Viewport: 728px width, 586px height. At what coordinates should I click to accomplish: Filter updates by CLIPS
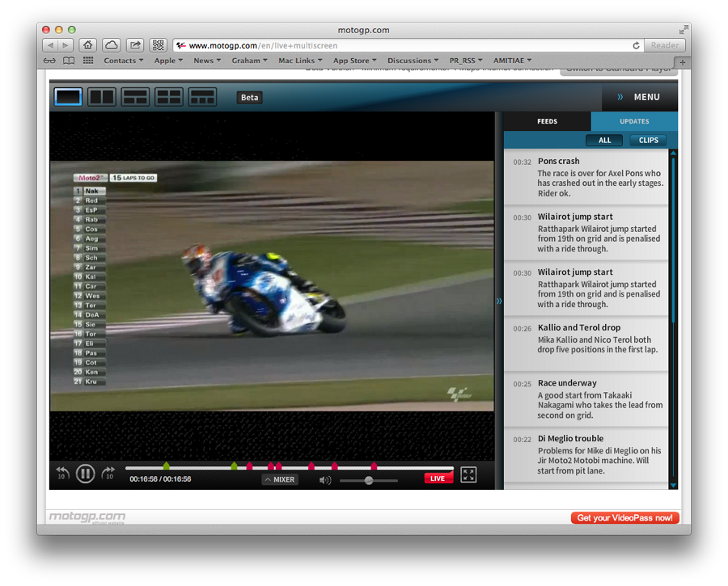[x=648, y=140]
